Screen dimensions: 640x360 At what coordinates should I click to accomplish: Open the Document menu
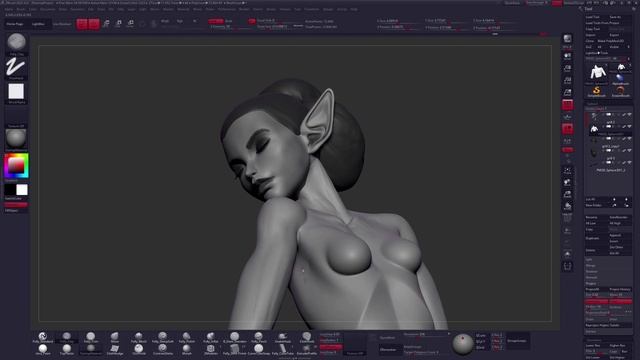48,9
